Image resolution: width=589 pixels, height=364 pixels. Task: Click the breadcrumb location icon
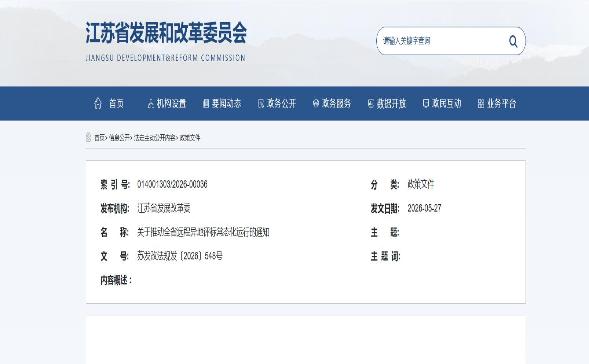(x=89, y=137)
